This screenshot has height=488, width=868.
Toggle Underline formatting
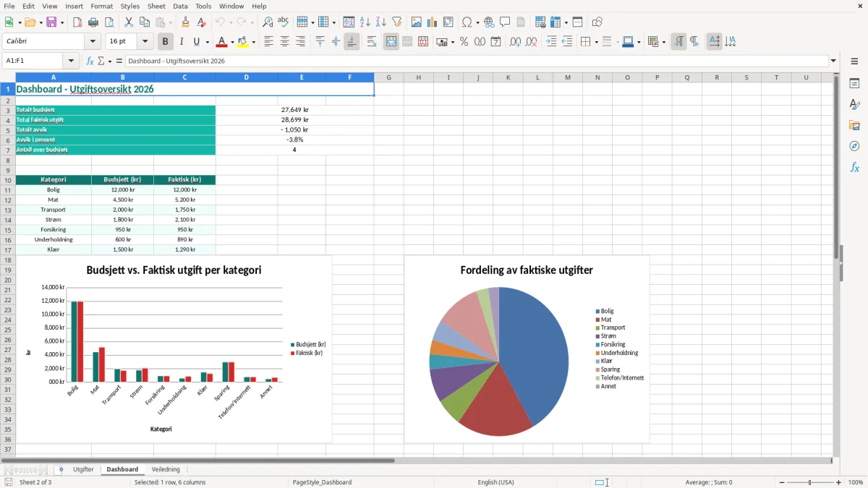(197, 42)
